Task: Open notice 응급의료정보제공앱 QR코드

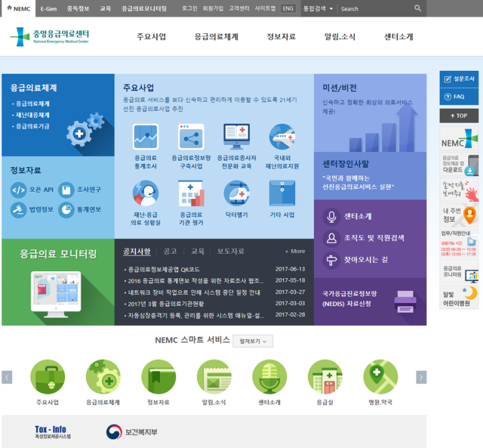Action: 164,270
